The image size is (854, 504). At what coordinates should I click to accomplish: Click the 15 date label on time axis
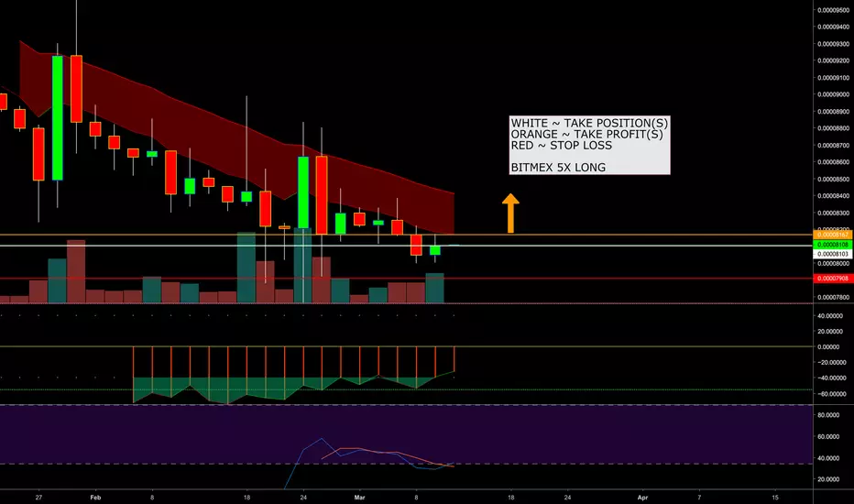(x=775, y=497)
